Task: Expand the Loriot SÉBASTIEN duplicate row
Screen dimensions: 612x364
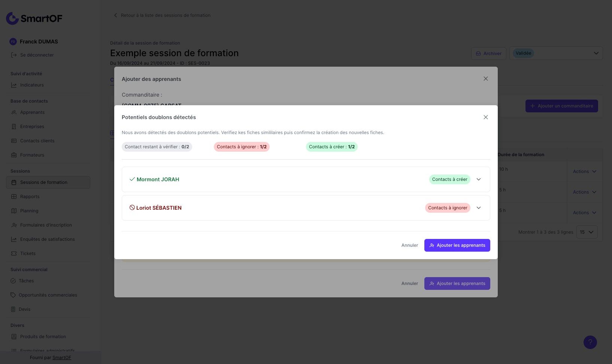Action: tap(479, 208)
